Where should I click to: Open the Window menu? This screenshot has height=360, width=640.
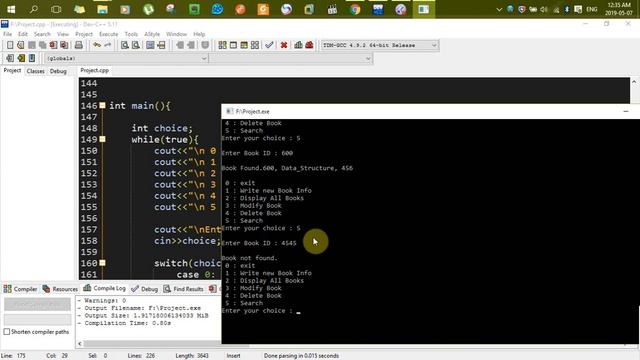176,34
